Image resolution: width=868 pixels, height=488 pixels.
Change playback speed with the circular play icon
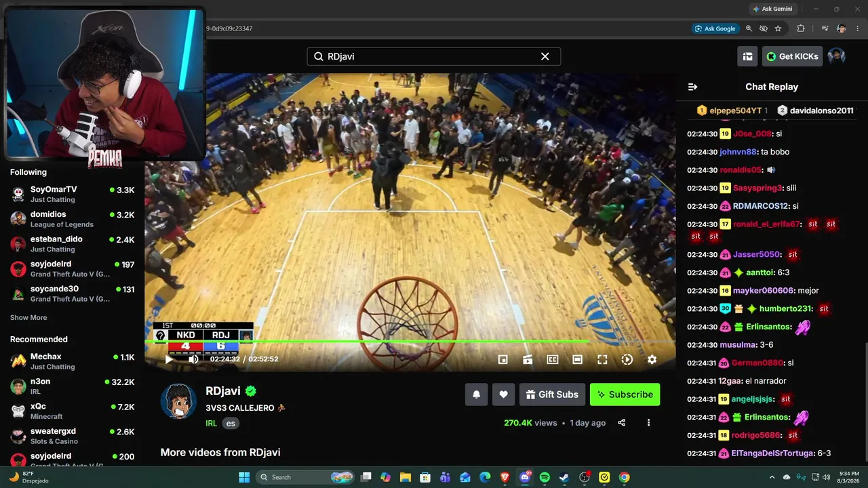[627, 360]
